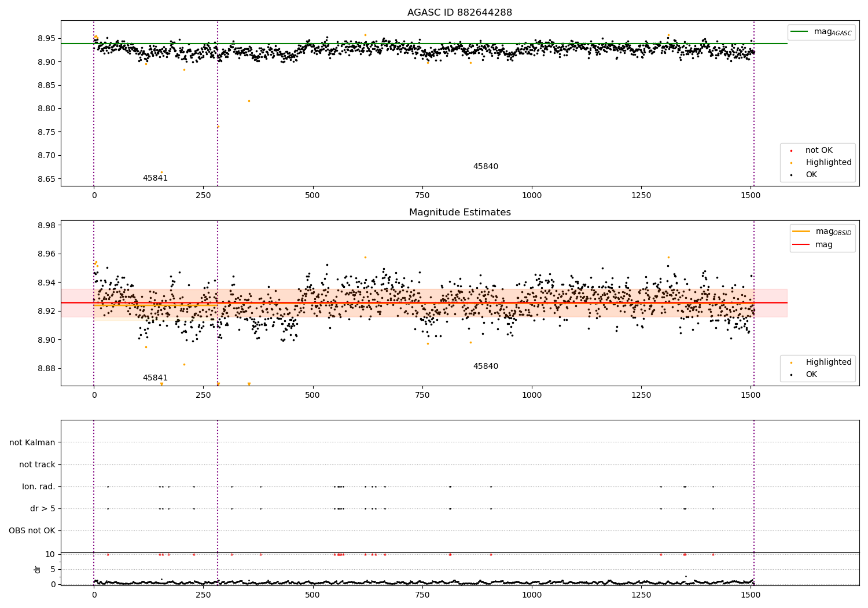Screen dimensions: 868x608
Task: Click the '45840' label in middle plot
Action: click(486, 367)
